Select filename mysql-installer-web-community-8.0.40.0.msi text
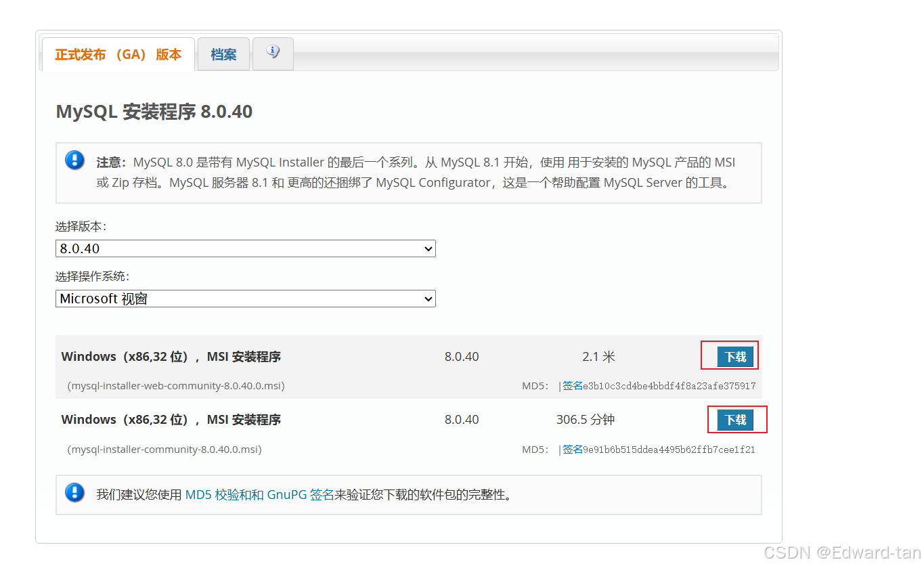 click(x=176, y=386)
